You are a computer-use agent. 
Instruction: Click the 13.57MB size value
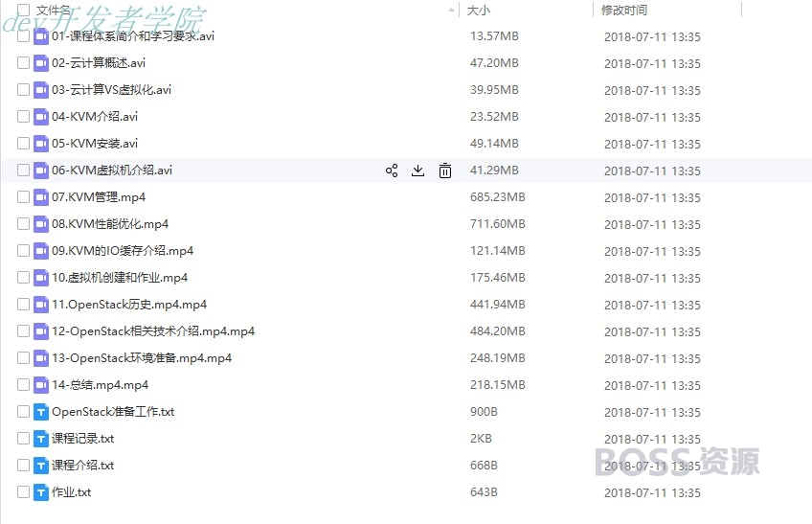494,36
